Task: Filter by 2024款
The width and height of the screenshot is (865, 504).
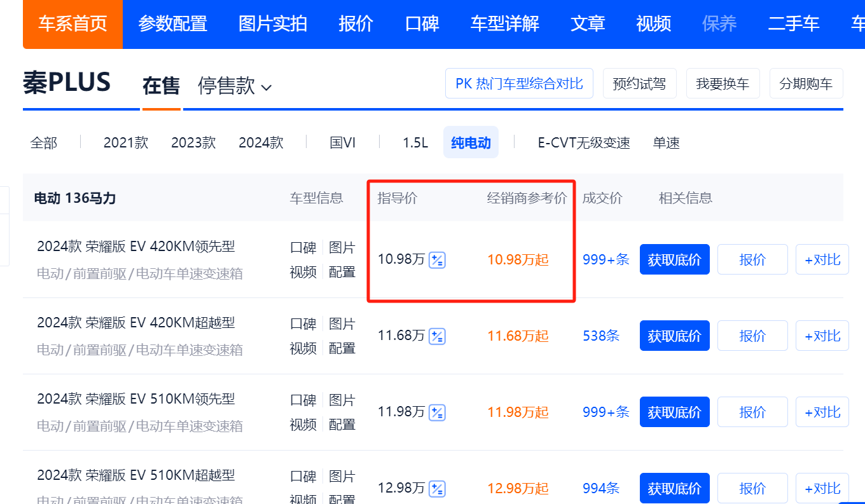Action: point(261,142)
